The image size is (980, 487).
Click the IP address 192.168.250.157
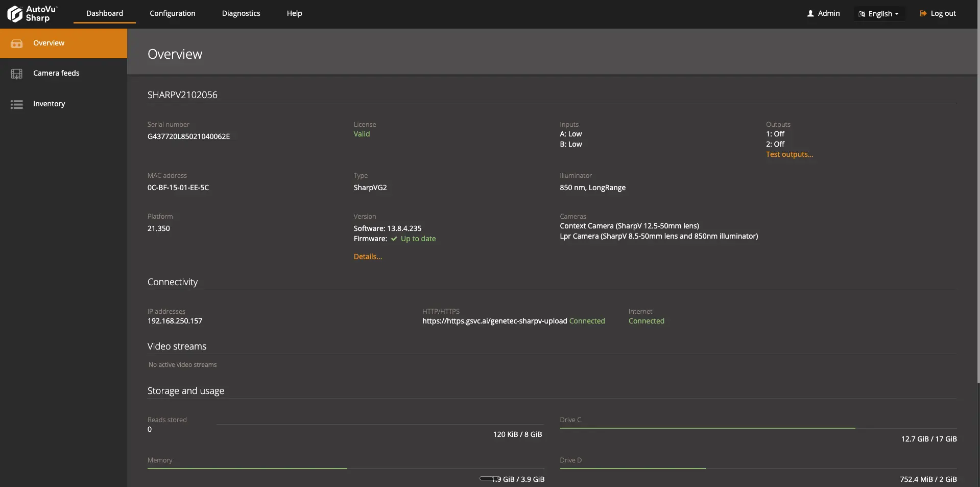pos(175,321)
